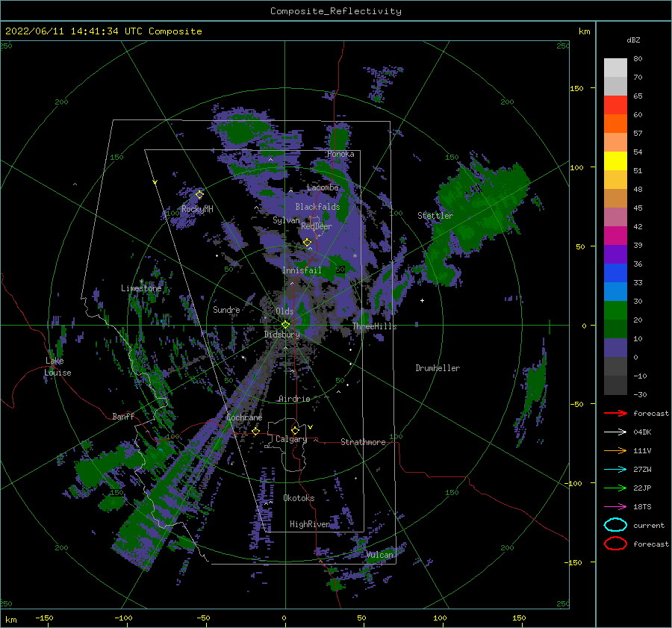
Task: Select the Olds label
Action: click(284, 311)
